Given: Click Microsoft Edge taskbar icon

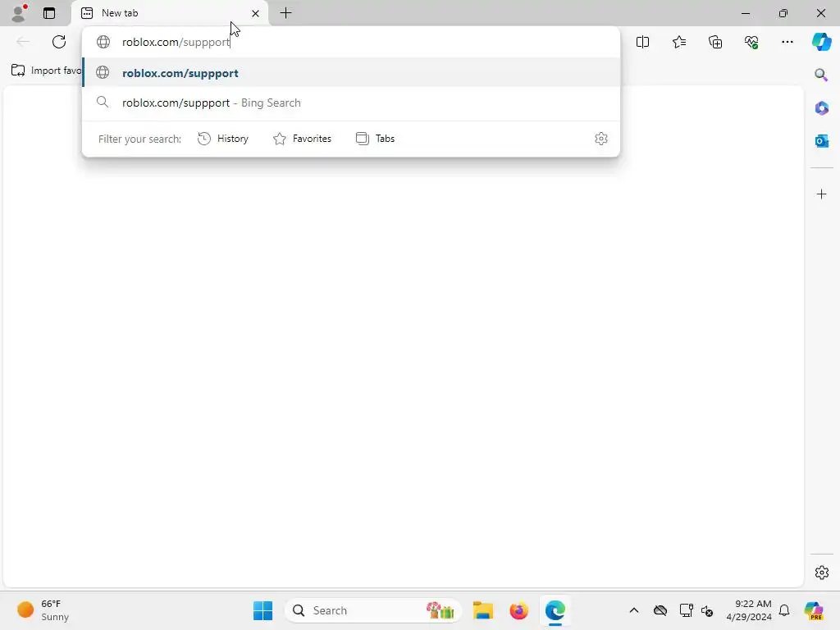Looking at the screenshot, I should [x=555, y=610].
